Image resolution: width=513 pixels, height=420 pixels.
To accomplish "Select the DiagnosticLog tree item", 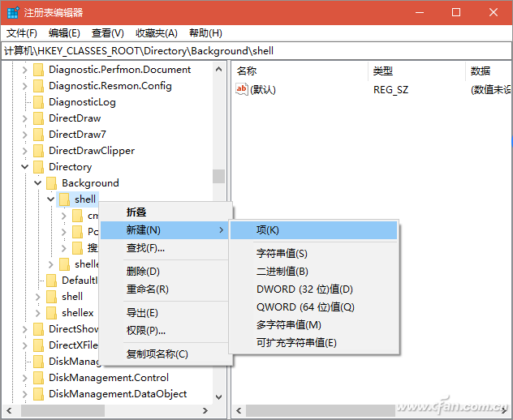I will tap(82, 102).
